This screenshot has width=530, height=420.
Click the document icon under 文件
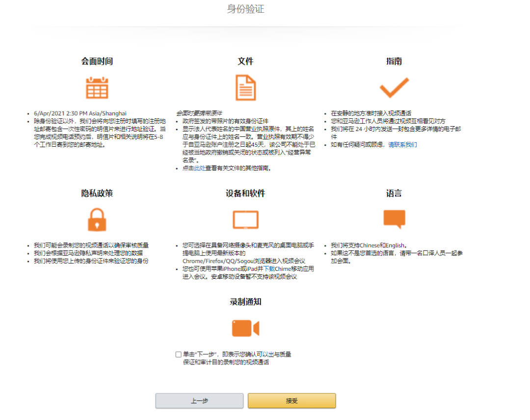pos(245,88)
